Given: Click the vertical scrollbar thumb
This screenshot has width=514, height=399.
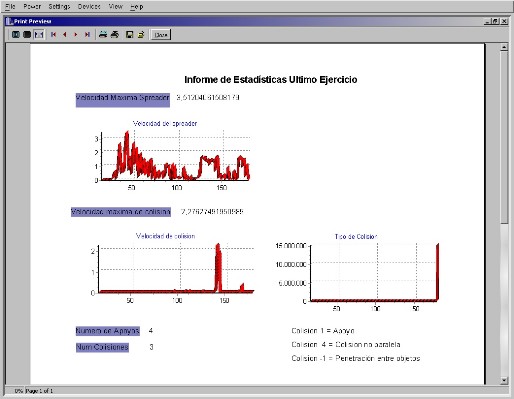Looking at the screenshot, I should coord(504,137).
